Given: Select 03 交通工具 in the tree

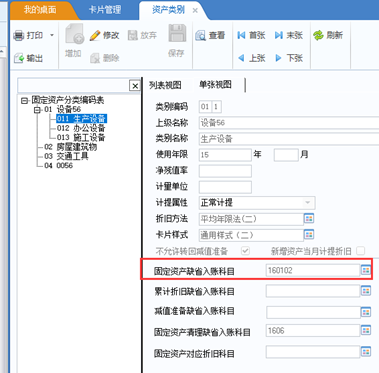Looking at the screenshot, I should pos(66,156).
